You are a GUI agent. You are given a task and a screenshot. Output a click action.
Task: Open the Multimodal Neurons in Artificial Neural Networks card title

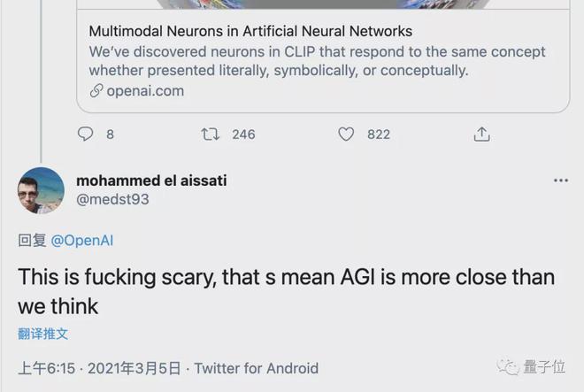pos(250,31)
